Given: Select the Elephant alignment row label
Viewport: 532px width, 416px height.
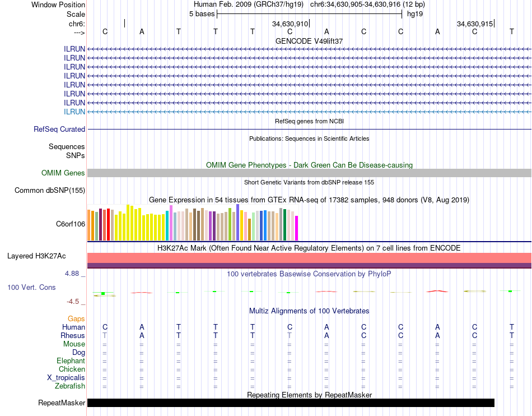Looking at the screenshot, I should [71, 361].
